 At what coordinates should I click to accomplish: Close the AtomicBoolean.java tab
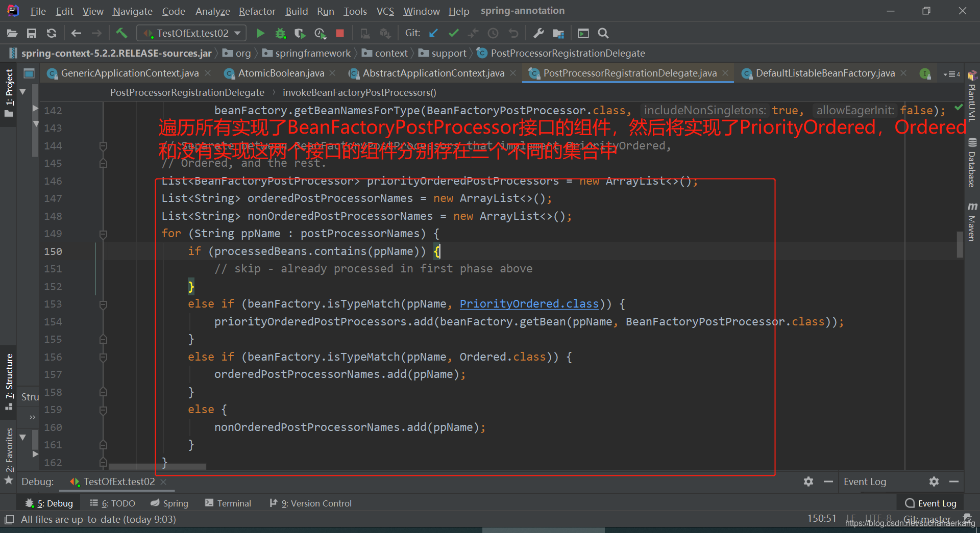(332, 73)
